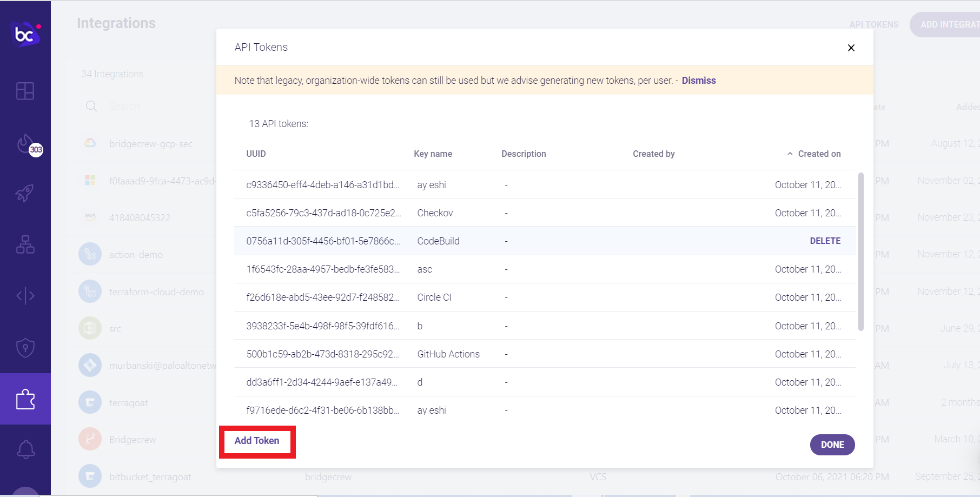
Task: Open the terragoat integration name
Action: click(129, 403)
